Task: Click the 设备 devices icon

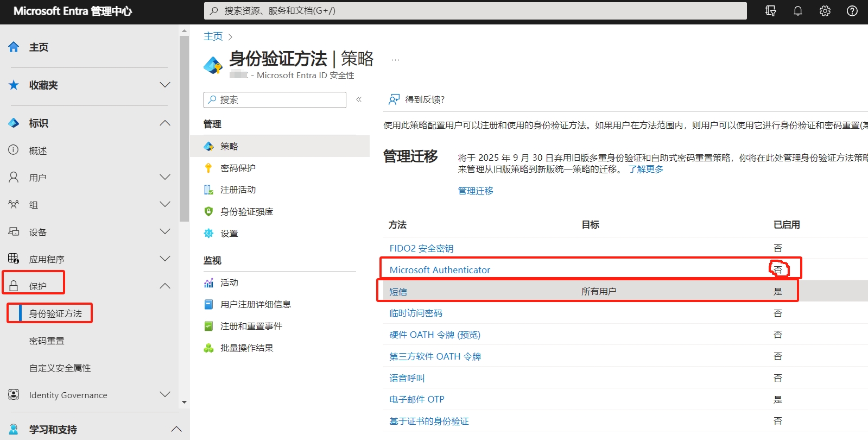Action: pyautogui.click(x=14, y=231)
